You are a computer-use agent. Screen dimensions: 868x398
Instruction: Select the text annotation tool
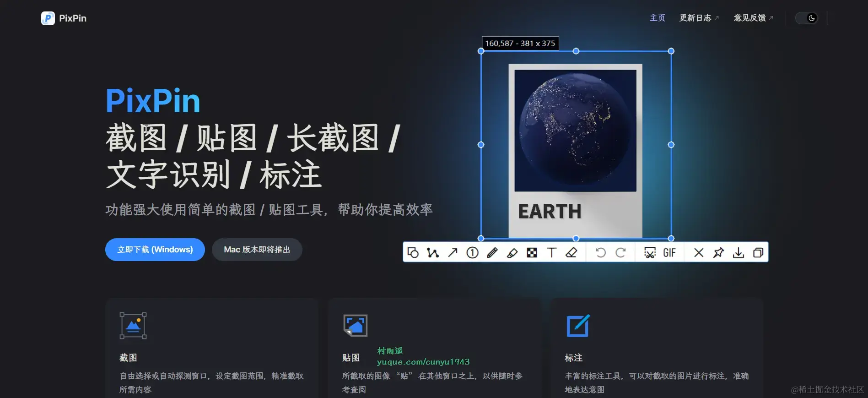tap(551, 252)
